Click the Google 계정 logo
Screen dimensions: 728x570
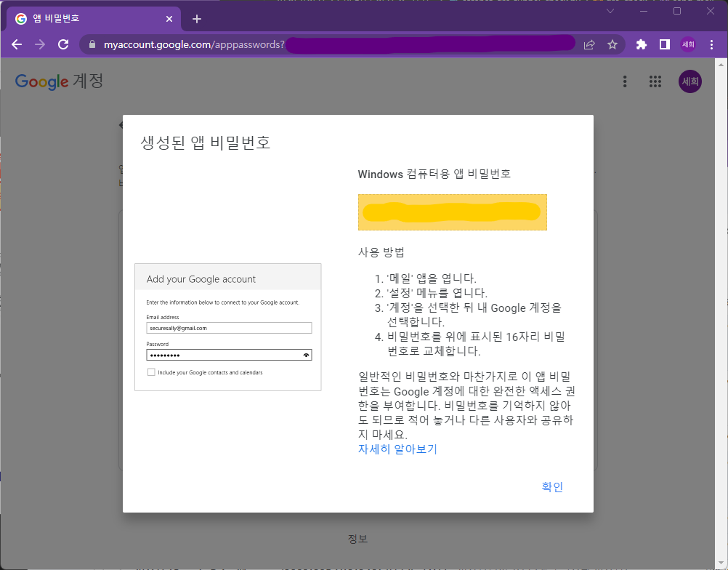tap(59, 81)
